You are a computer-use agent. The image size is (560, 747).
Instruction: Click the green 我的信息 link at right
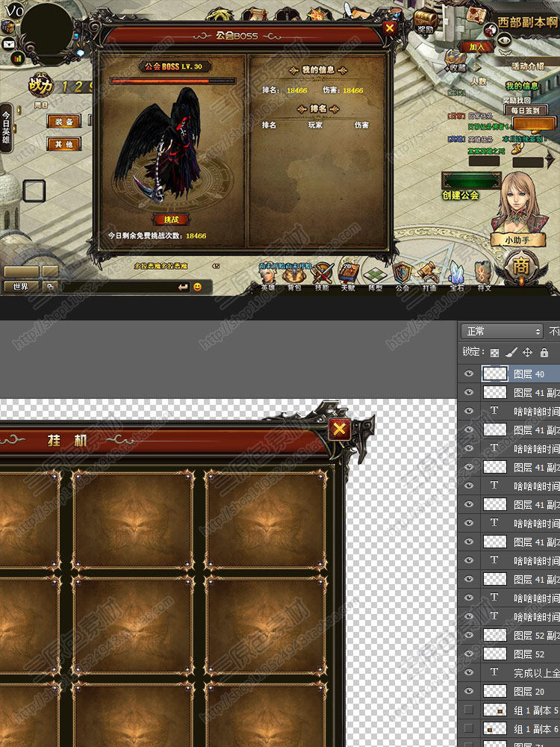[522, 86]
